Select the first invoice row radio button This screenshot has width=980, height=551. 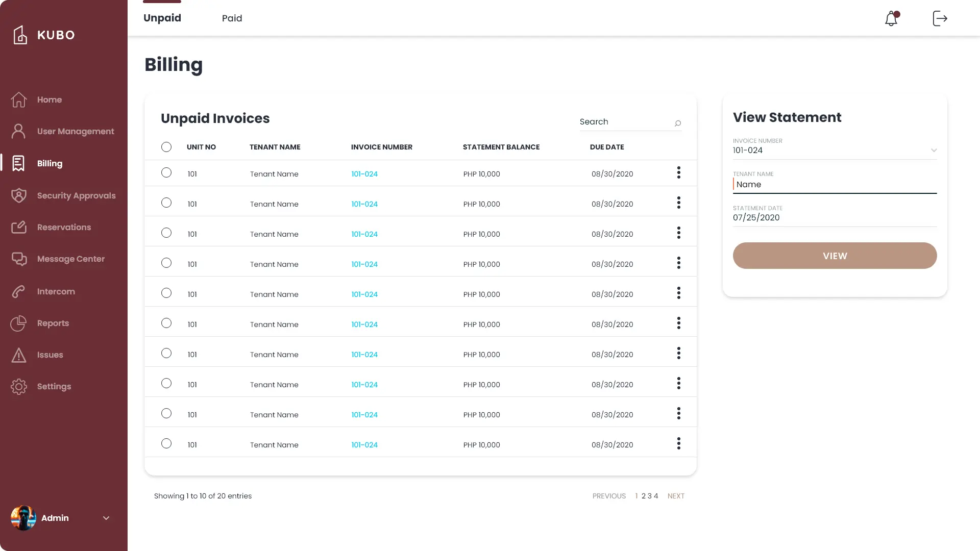(x=166, y=173)
